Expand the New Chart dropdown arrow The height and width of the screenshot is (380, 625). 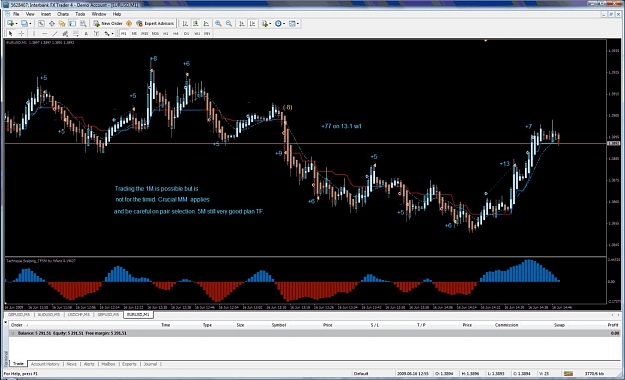click(x=16, y=24)
